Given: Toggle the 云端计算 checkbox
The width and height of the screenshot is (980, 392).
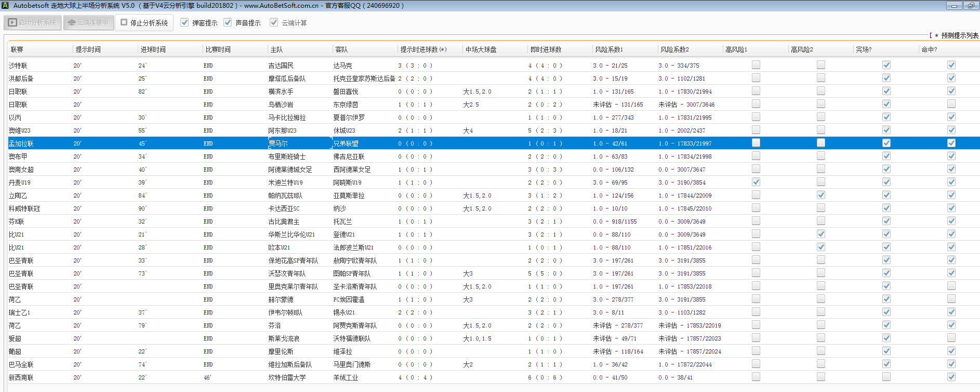Looking at the screenshot, I should click(274, 22).
